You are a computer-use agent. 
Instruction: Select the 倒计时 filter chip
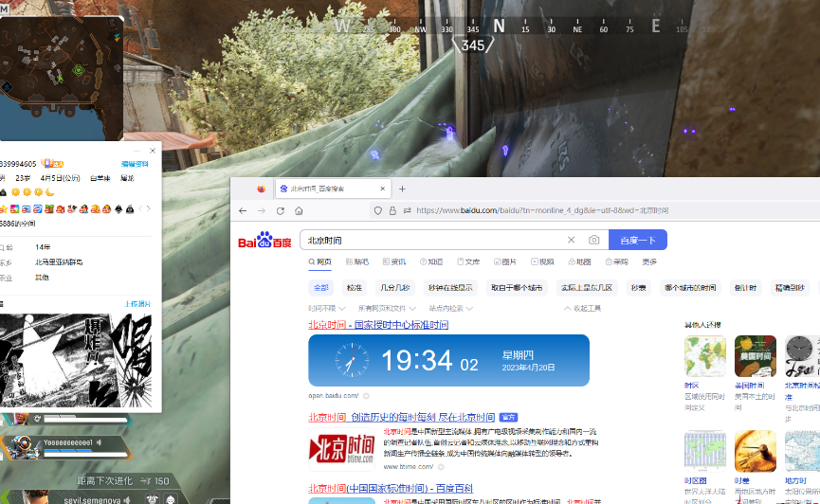[745, 287]
